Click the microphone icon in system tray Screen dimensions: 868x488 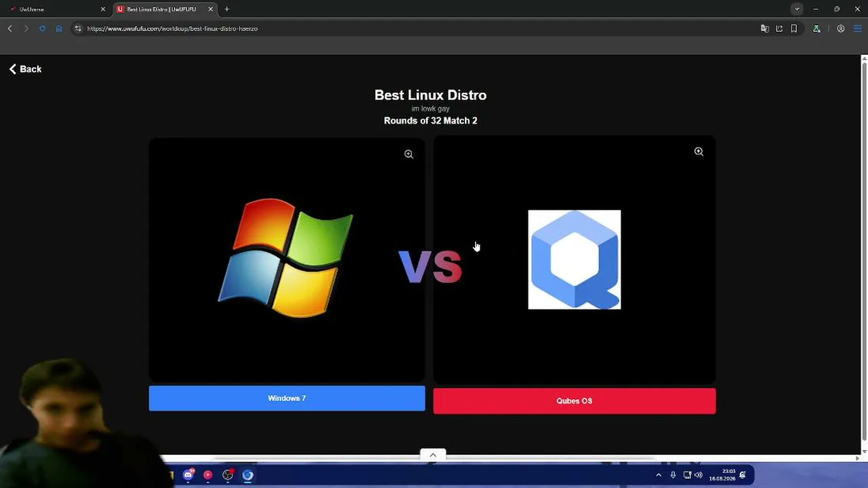pyautogui.click(x=673, y=475)
